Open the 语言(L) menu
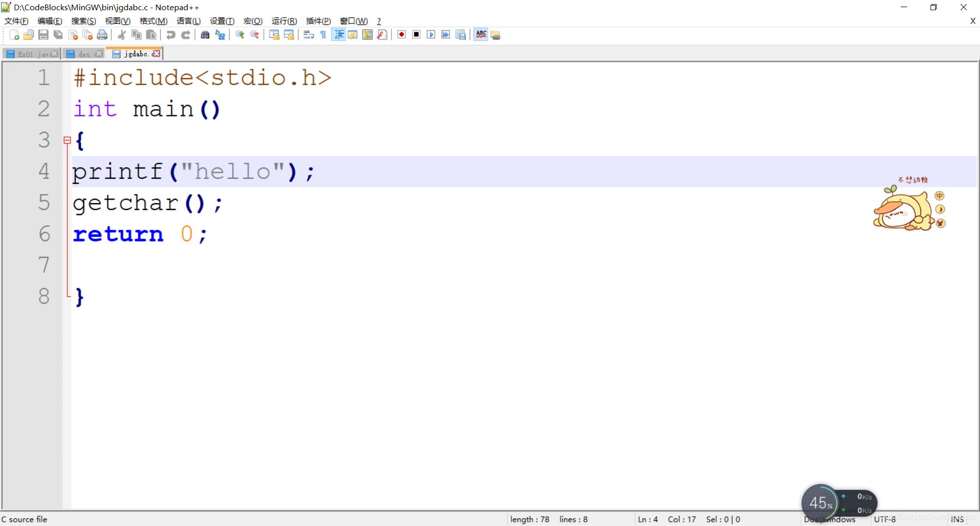This screenshot has width=980, height=526. (x=189, y=21)
